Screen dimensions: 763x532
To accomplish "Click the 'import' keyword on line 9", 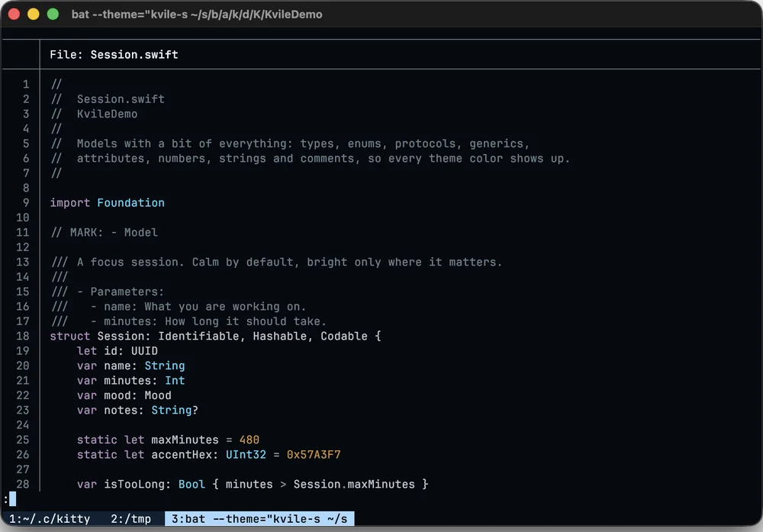I will (x=70, y=203).
